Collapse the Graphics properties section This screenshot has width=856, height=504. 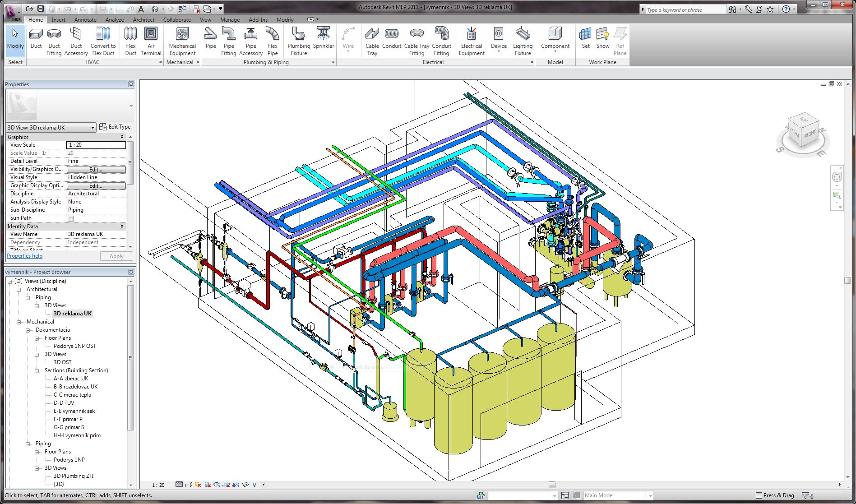coord(122,137)
